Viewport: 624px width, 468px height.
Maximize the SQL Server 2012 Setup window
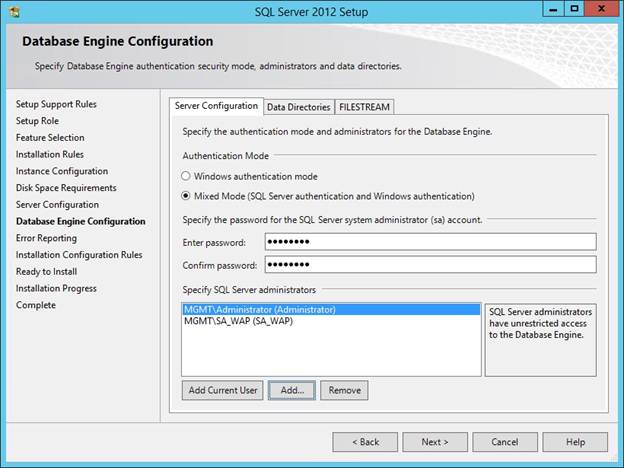574,10
